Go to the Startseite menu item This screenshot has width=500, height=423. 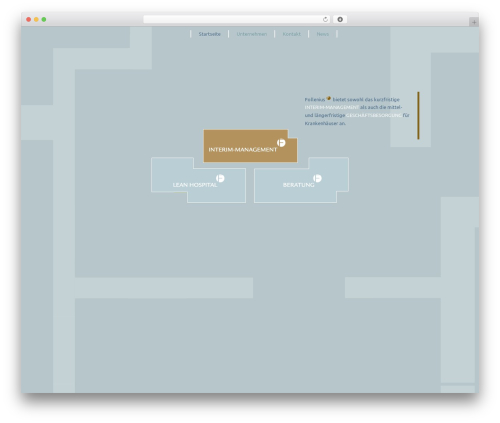tap(209, 34)
